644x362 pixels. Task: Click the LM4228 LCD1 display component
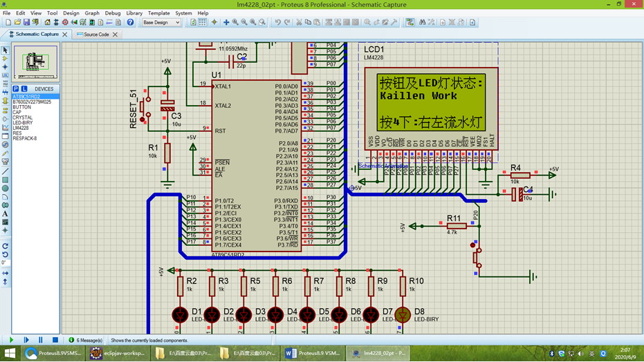pyautogui.click(x=431, y=109)
